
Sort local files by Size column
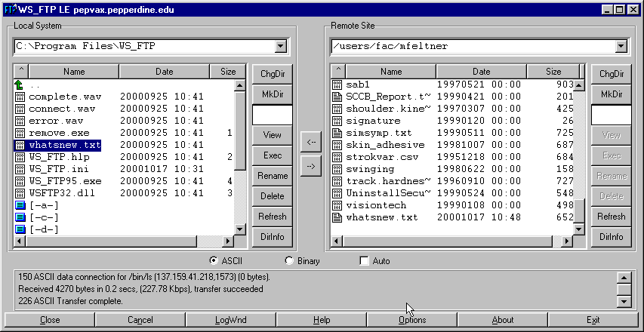pos(228,72)
